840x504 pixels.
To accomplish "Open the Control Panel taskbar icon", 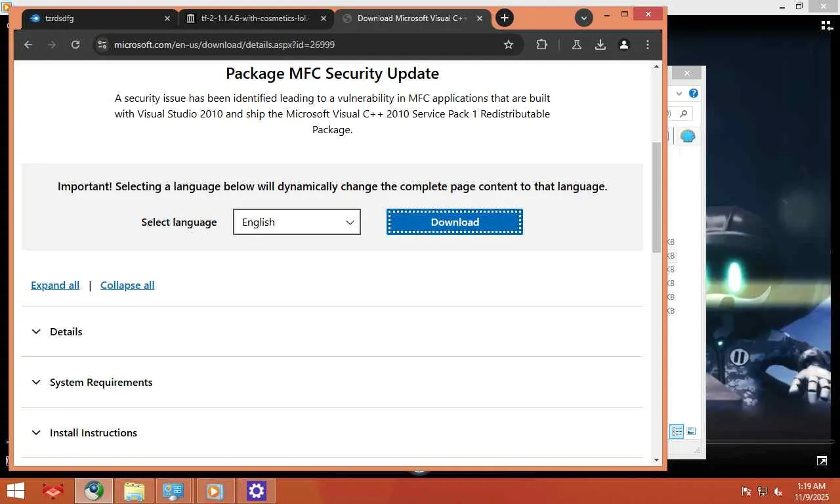I will [x=174, y=491].
